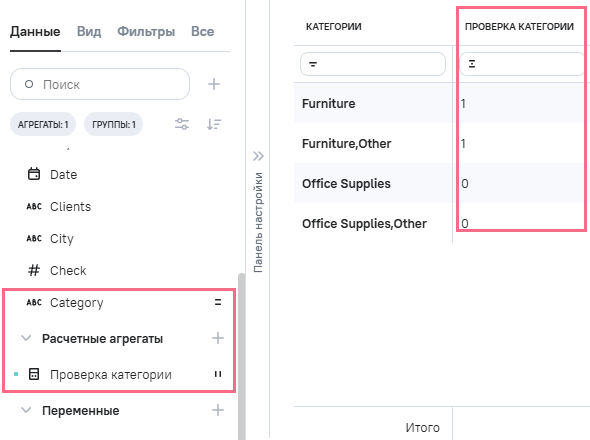Toggle group marker on Category field
Image resolution: width=590 pixels, height=440 pixels.
pyautogui.click(x=218, y=302)
